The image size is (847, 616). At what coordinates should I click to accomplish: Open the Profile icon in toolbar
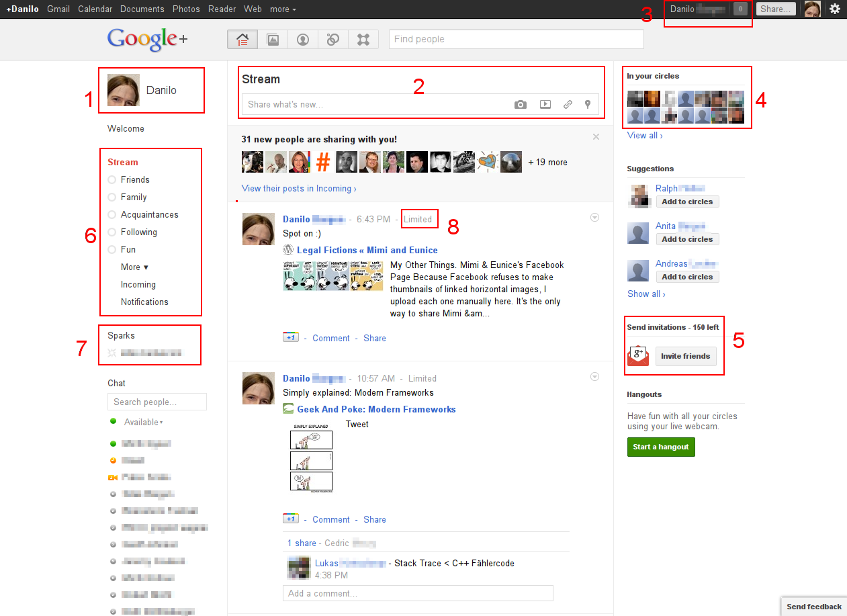tap(303, 40)
